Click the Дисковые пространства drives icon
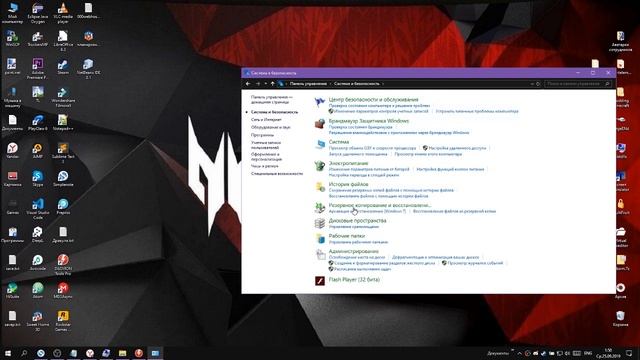The height and width of the screenshot is (360, 640). (x=320, y=223)
